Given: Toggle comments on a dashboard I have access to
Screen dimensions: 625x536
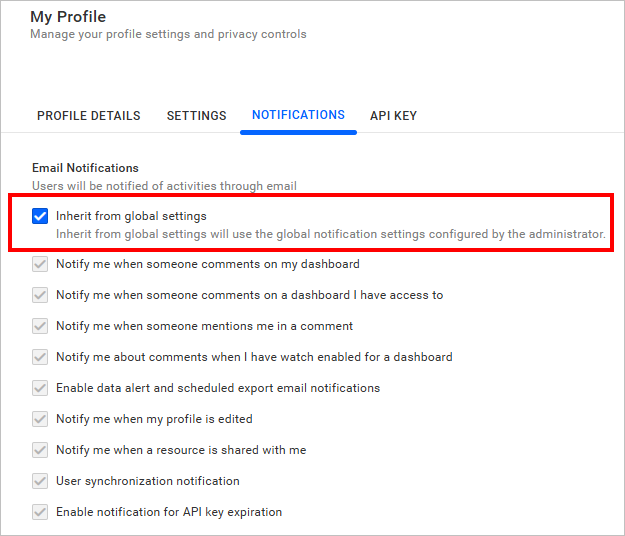Looking at the screenshot, I should tap(40, 296).
